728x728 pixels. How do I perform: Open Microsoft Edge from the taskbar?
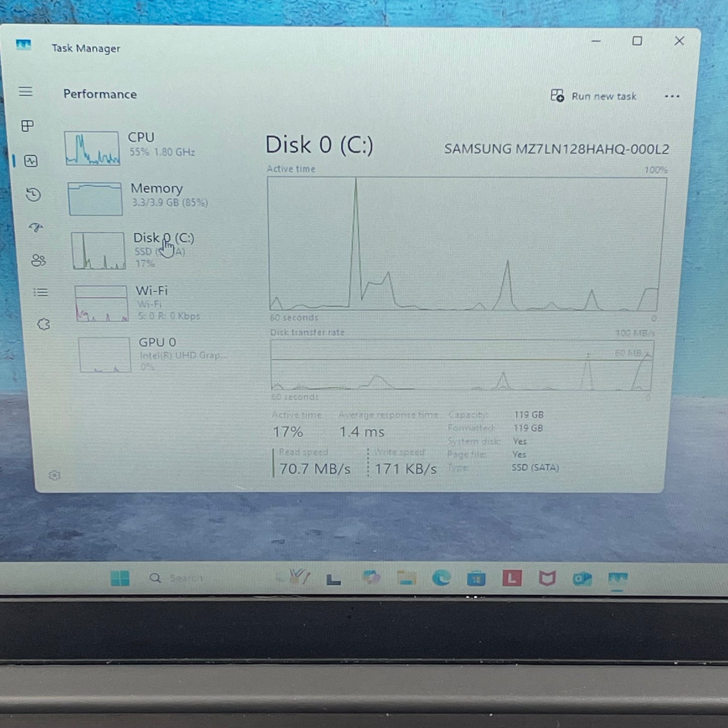[441, 578]
